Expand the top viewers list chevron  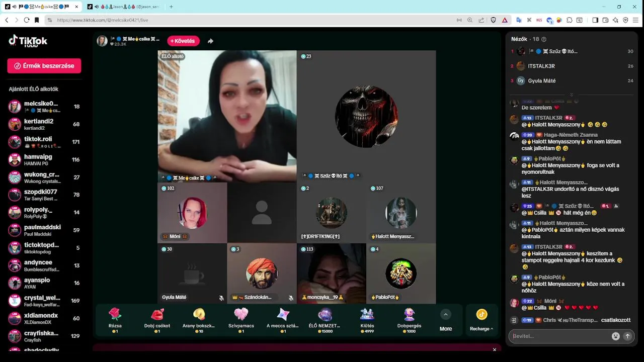[x=571, y=95]
